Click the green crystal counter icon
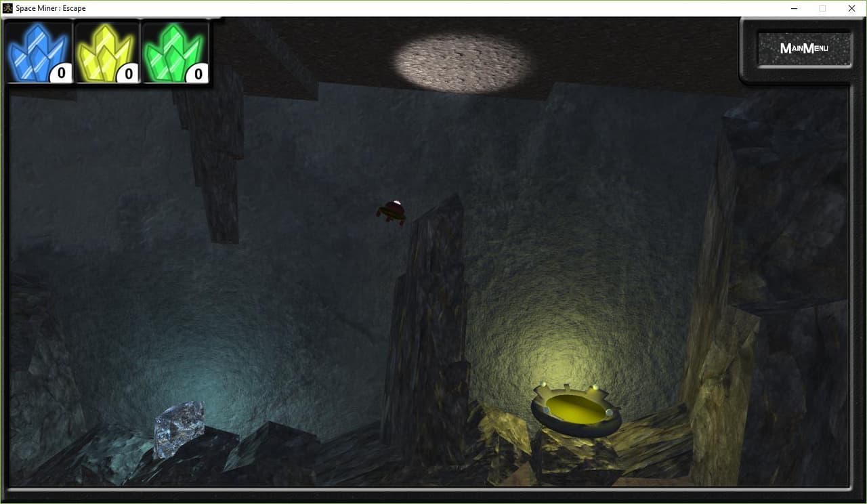 [x=175, y=53]
